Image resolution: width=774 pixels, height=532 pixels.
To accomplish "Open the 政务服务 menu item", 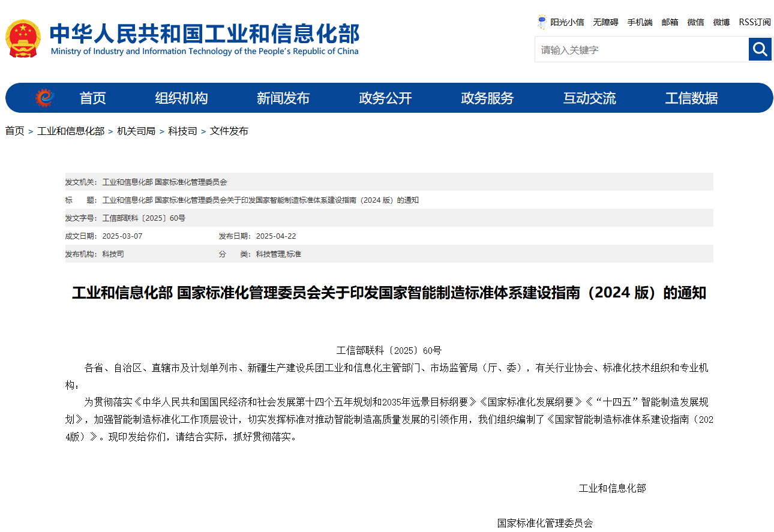I will click(x=487, y=98).
